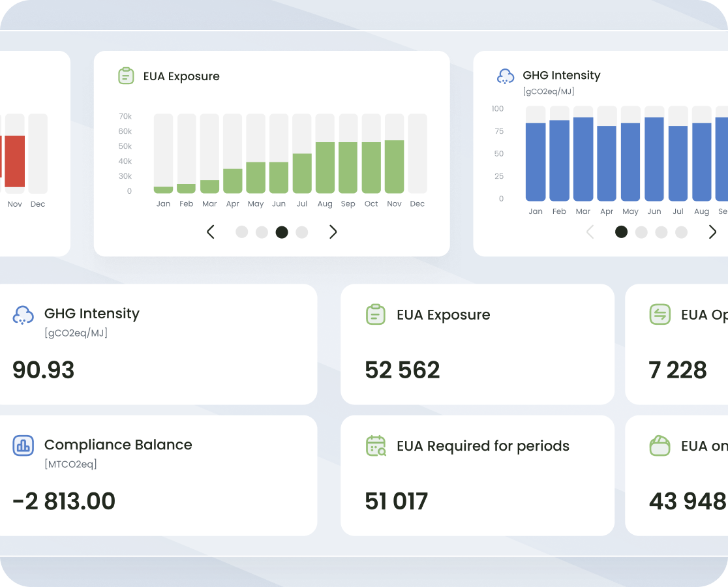
Task: Select third pagination dot in GHG Intensity chart
Action: coord(661,232)
